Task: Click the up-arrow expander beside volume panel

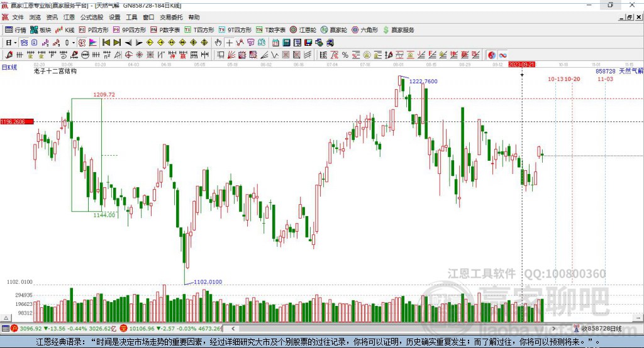Action: [x=6, y=318]
